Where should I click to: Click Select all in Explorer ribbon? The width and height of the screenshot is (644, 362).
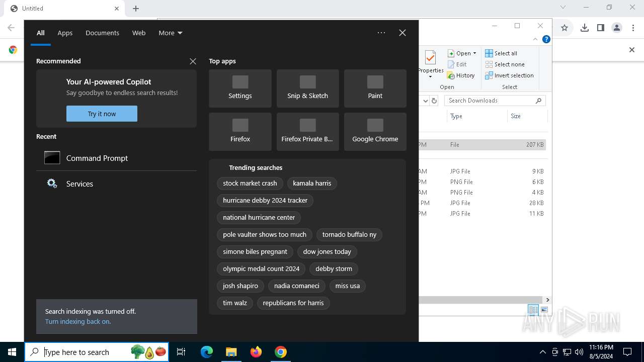[x=501, y=53]
